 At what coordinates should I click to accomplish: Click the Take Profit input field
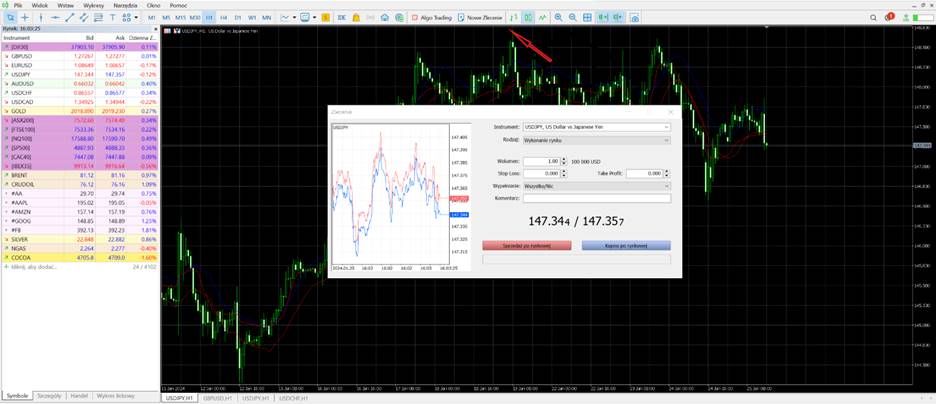coord(644,173)
